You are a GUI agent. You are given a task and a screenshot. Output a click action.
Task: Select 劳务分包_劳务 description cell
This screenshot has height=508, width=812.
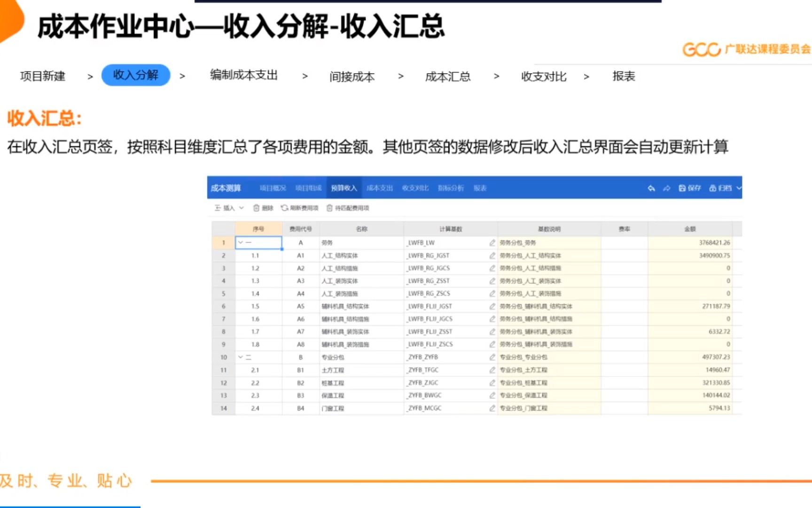pyautogui.click(x=549, y=243)
